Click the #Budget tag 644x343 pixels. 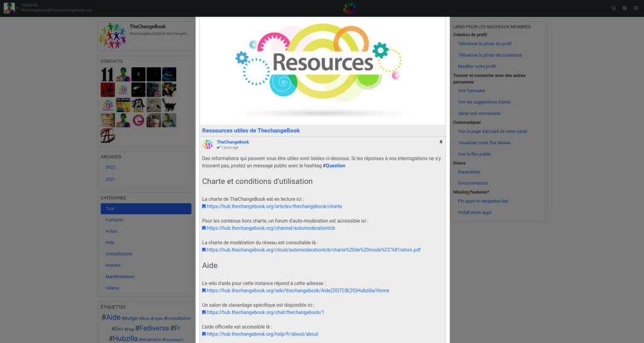pos(130,318)
